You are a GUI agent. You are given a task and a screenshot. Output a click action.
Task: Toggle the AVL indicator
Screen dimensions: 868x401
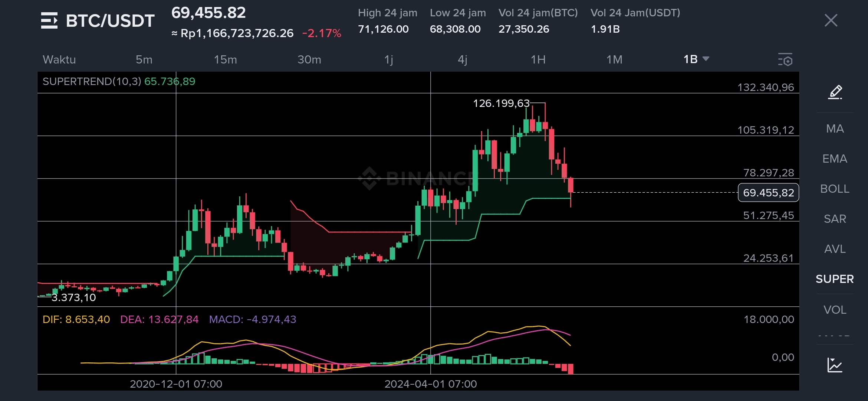point(835,249)
